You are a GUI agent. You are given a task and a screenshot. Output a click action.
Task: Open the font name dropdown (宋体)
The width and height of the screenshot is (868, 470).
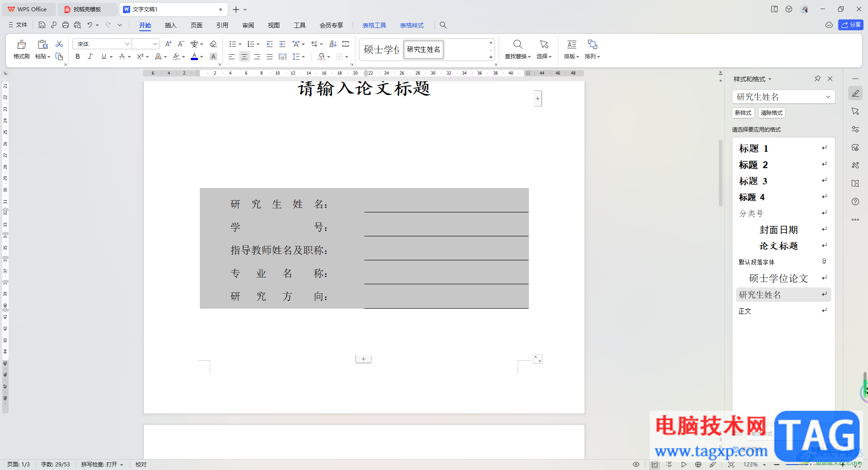(x=127, y=44)
